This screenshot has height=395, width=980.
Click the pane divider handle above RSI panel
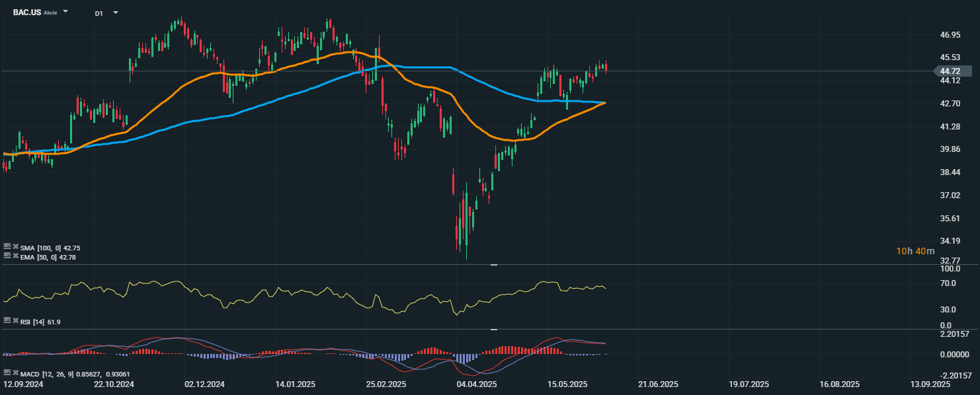494,265
